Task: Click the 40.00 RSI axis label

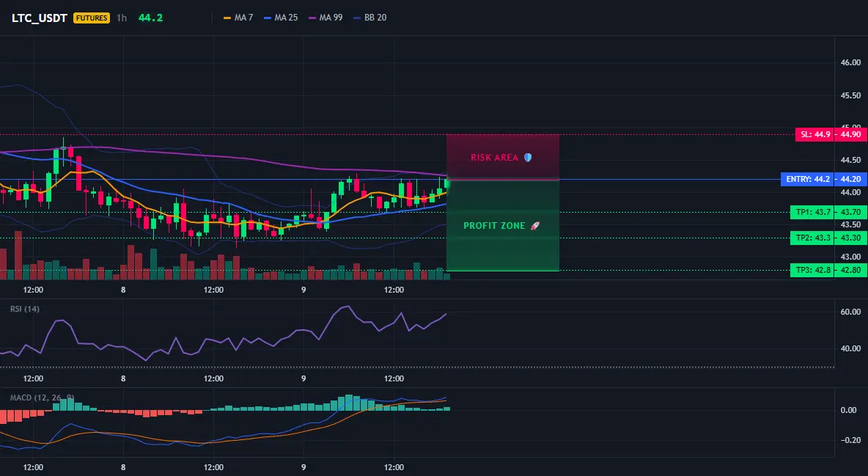Action: pos(850,348)
